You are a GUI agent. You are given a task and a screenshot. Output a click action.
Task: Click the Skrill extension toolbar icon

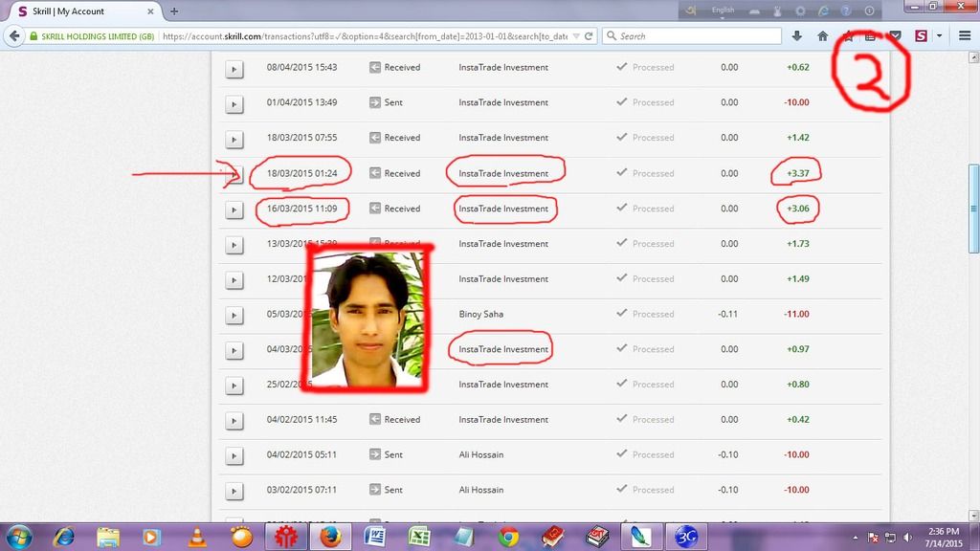pos(921,36)
